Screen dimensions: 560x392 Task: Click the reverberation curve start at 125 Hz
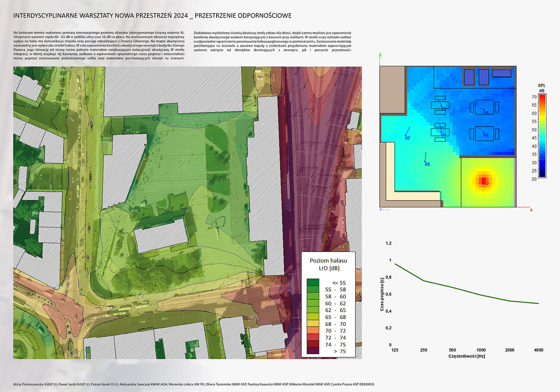click(x=395, y=264)
